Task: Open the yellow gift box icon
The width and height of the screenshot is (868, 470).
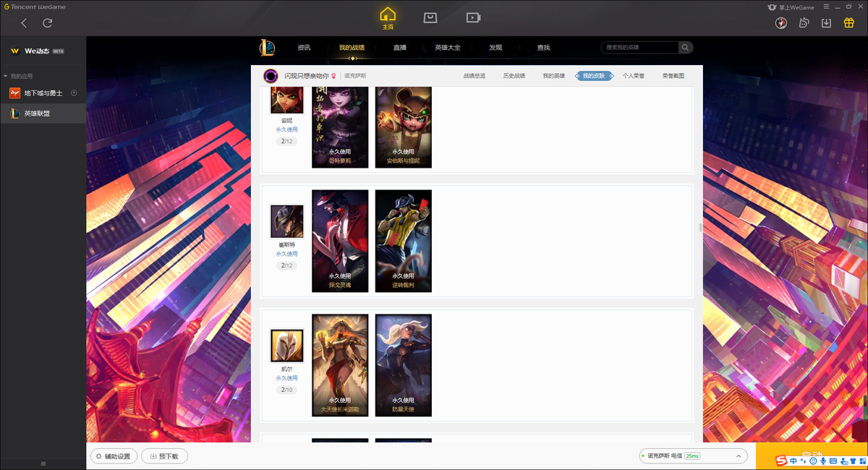Action: [848, 22]
